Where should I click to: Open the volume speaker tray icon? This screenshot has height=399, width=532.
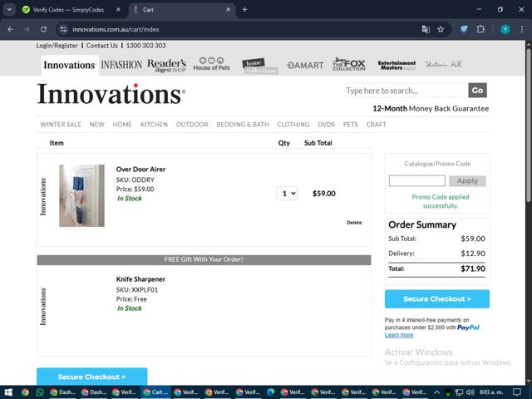pos(470,392)
